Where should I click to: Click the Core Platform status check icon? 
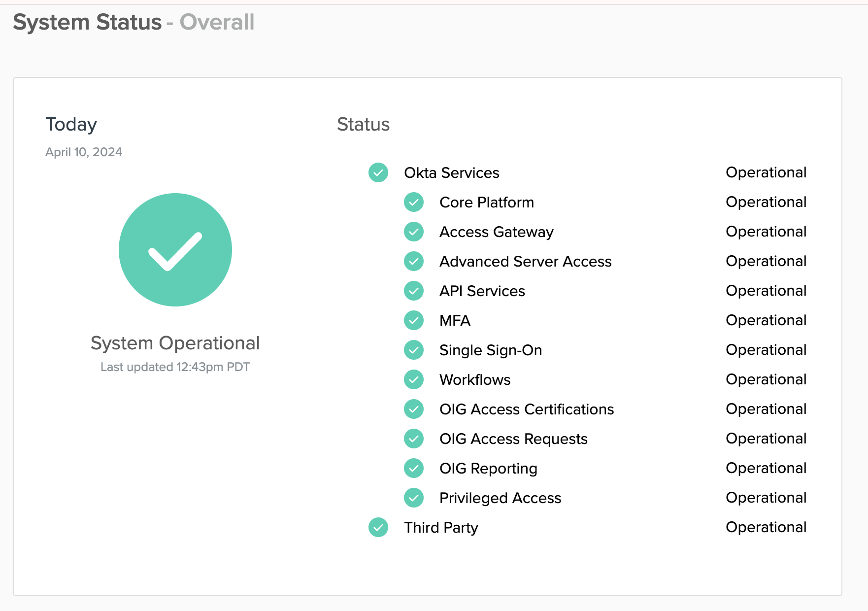pyautogui.click(x=414, y=202)
